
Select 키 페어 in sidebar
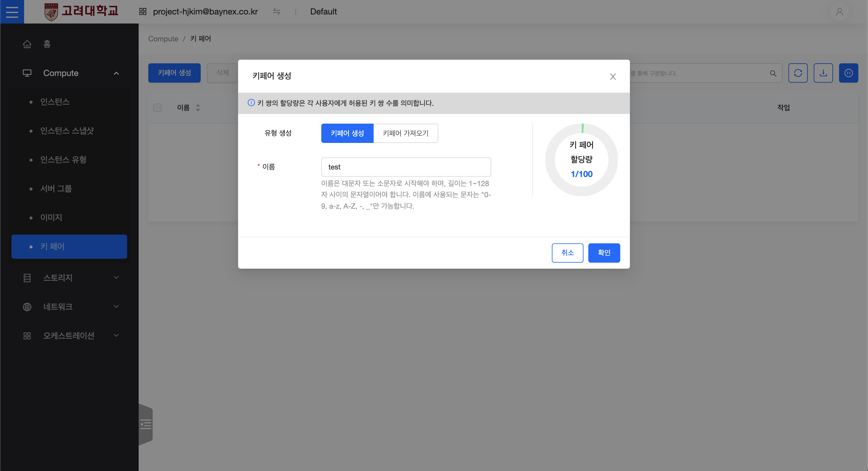point(69,247)
